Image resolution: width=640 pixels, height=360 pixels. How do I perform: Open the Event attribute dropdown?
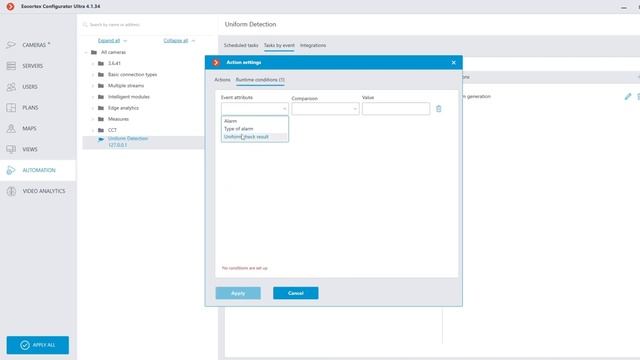pos(255,109)
